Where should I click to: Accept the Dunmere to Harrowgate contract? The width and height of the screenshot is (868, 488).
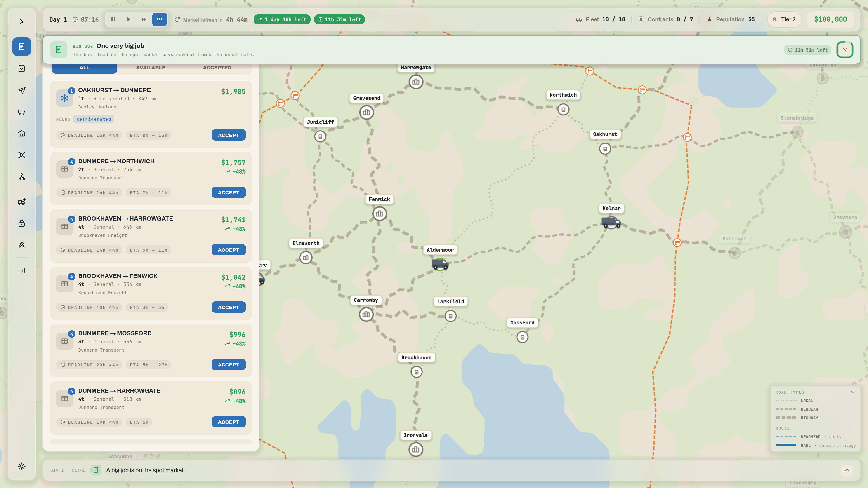point(229,422)
